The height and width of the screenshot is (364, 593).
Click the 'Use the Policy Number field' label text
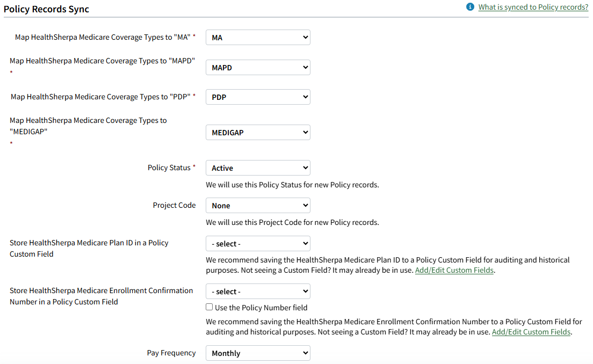pyautogui.click(x=261, y=308)
